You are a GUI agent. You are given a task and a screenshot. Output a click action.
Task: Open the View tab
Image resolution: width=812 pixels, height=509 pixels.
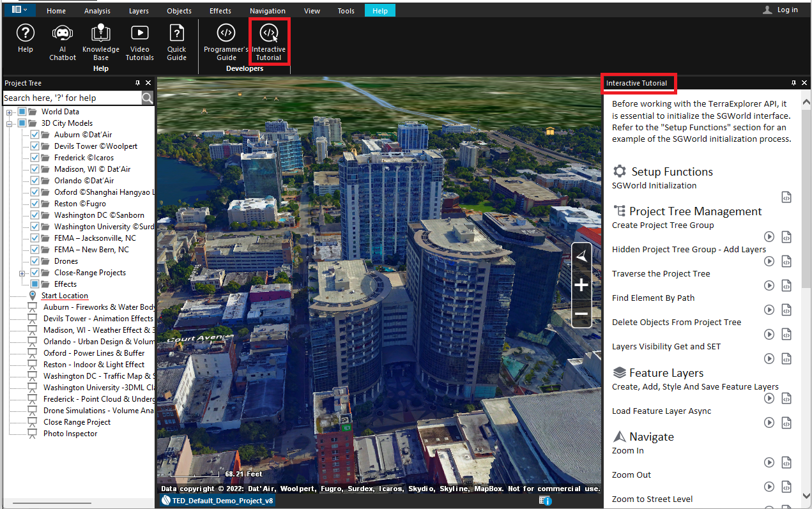[x=312, y=11]
